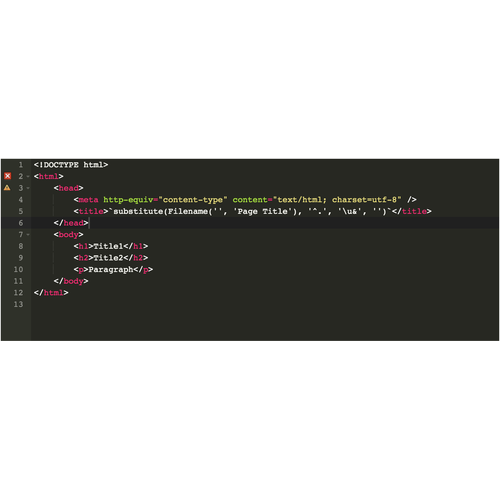Place cursor in DOCTYPE html declaration
Image resolution: width=500 pixels, height=500 pixels.
pos(71,165)
